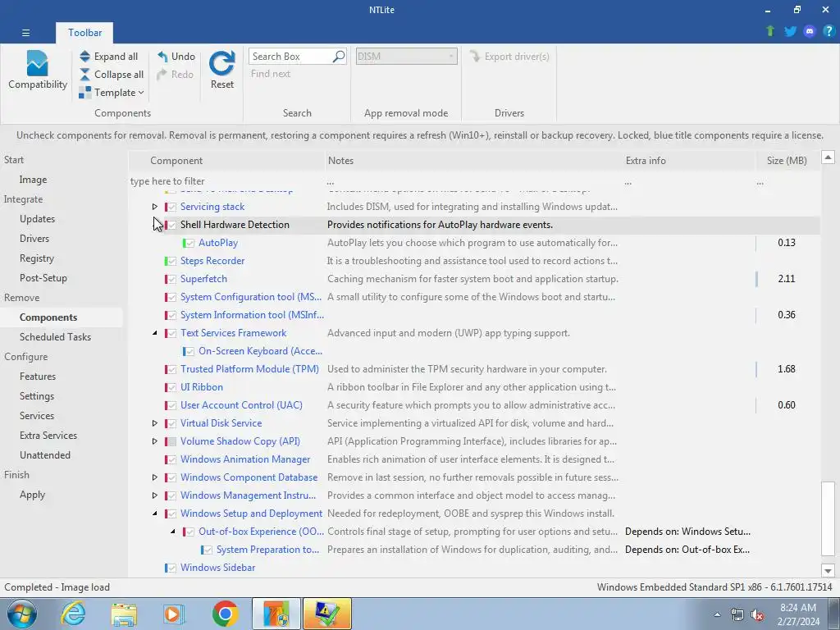
Task: Click the vertical scrollbar thumb
Action: (x=829, y=518)
